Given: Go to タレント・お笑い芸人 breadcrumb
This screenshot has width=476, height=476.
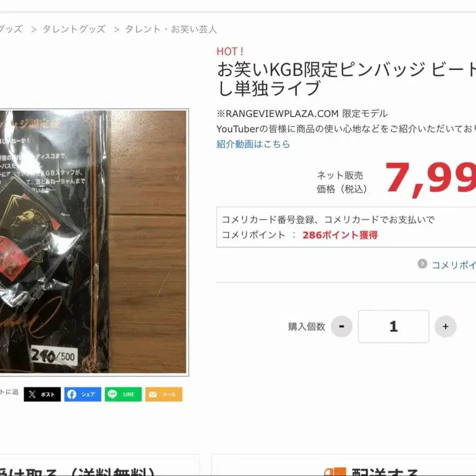Looking at the screenshot, I should pyautogui.click(x=171, y=29).
